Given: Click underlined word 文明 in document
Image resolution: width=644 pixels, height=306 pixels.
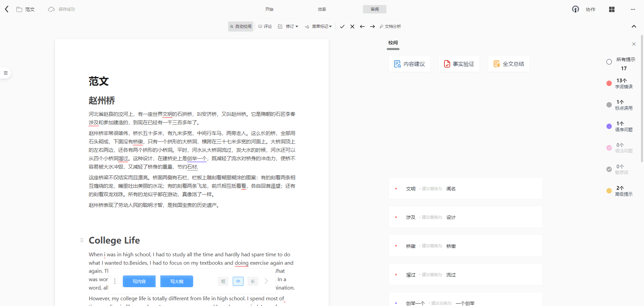Looking at the screenshot, I should (167, 114).
